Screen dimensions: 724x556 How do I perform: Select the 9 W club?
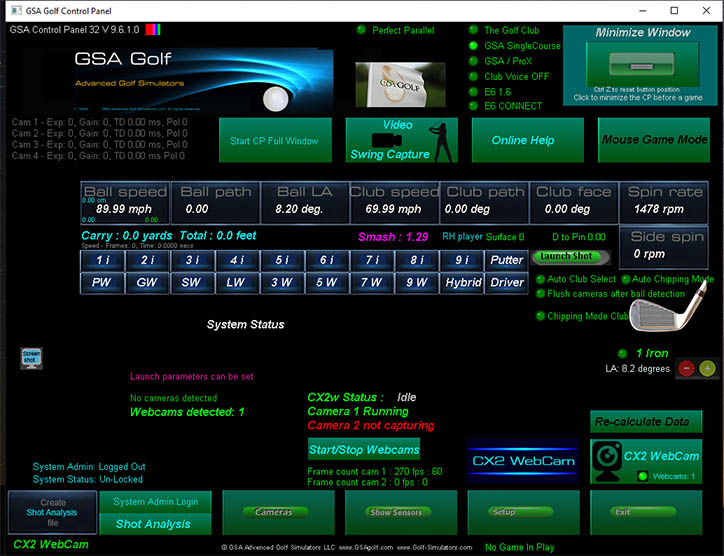point(416,283)
